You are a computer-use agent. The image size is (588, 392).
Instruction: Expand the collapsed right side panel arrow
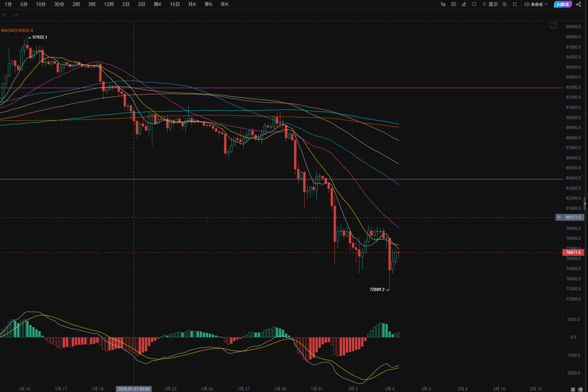pos(585,203)
